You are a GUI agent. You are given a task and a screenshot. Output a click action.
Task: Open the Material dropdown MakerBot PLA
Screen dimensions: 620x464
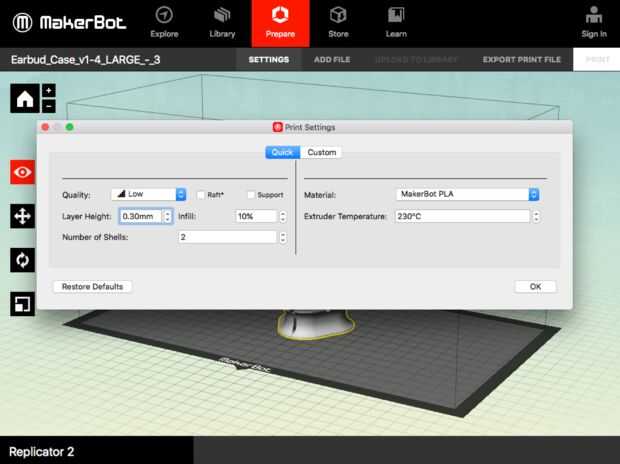(x=468, y=194)
